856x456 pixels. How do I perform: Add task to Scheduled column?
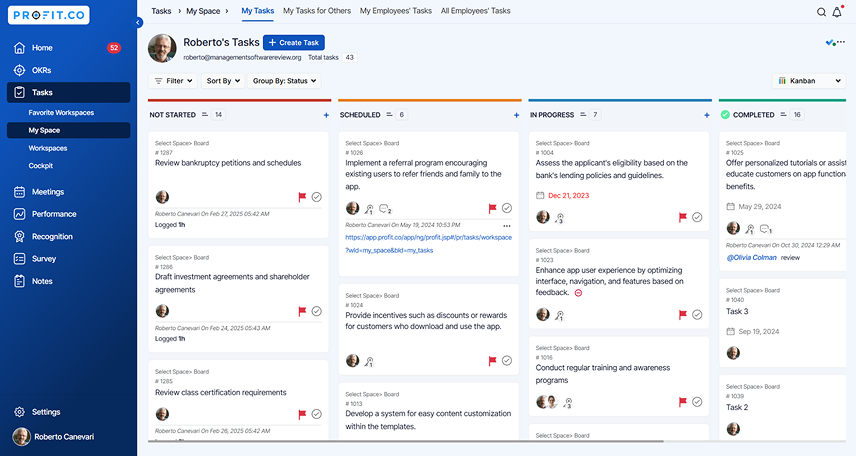click(x=516, y=115)
